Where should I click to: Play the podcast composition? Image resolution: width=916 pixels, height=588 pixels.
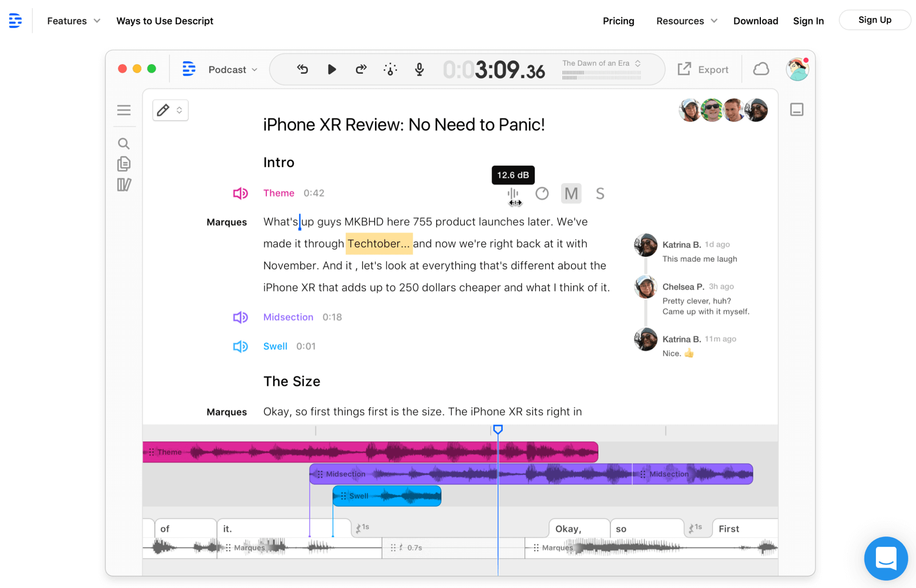tap(331, 69)
